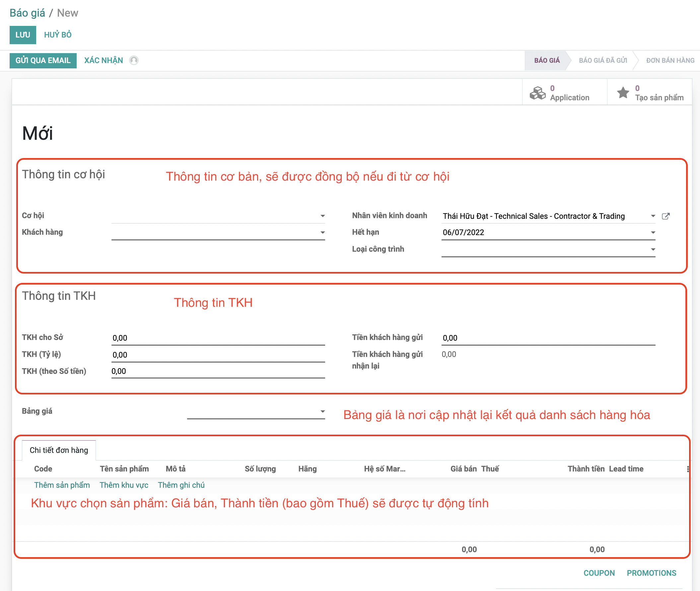Click the TKH cho Sở input field
The height and width of the screenshot is (591, 700).
click(218, 338)
